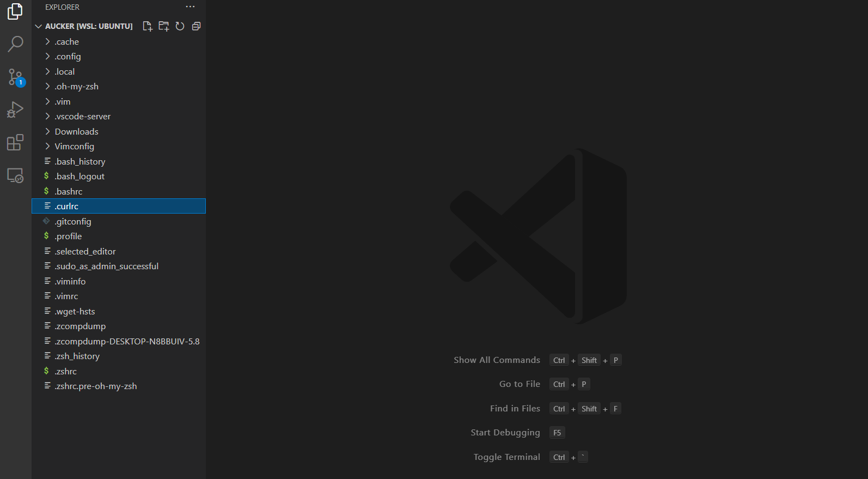The width and height of the screenshot is (868, 479).
Task: Expand the .config folder
Action: click(x=119, y=57)
